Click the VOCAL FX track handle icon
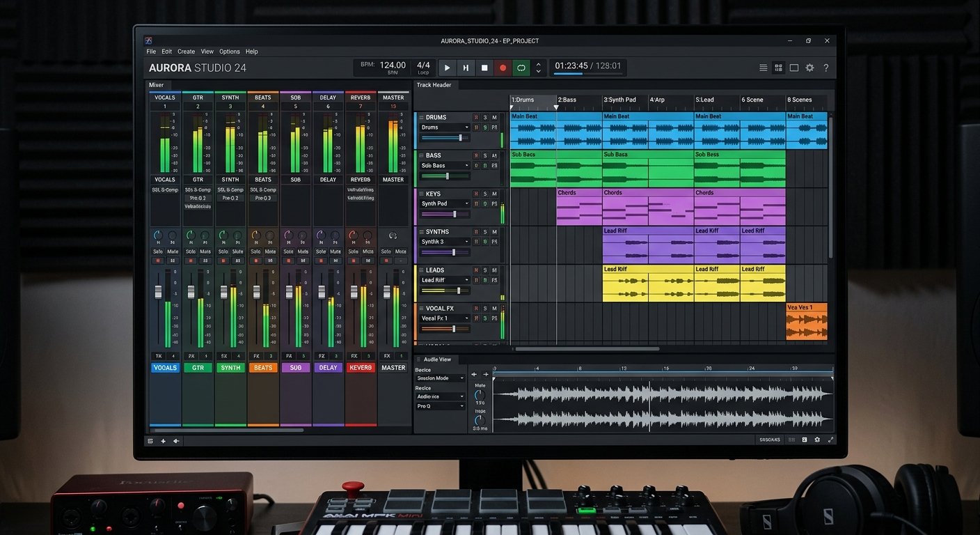 (421, 309)
